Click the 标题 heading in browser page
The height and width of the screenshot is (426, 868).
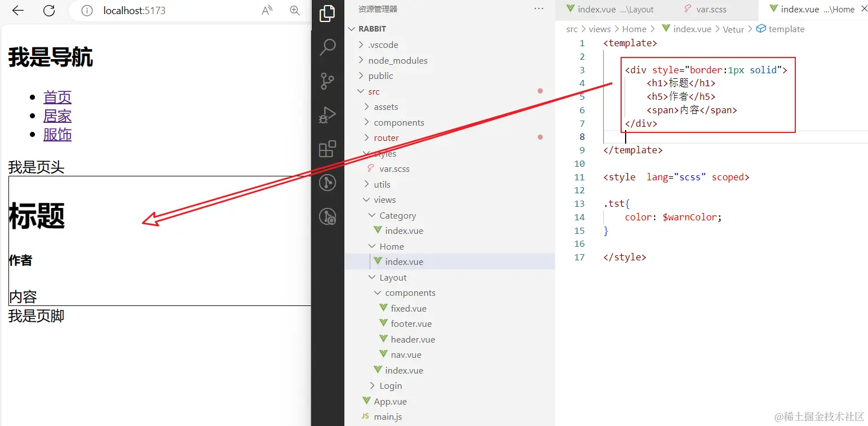tap(37, 216)
